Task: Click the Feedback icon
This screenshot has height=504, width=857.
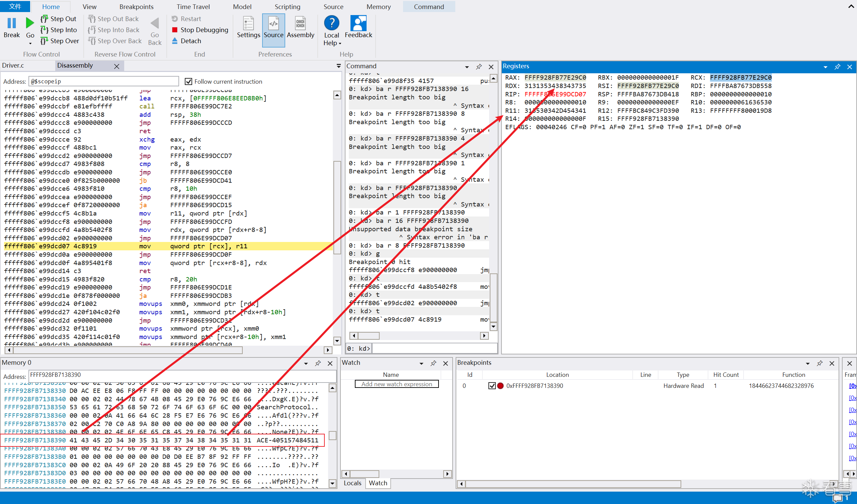Action: pos(358,24)
